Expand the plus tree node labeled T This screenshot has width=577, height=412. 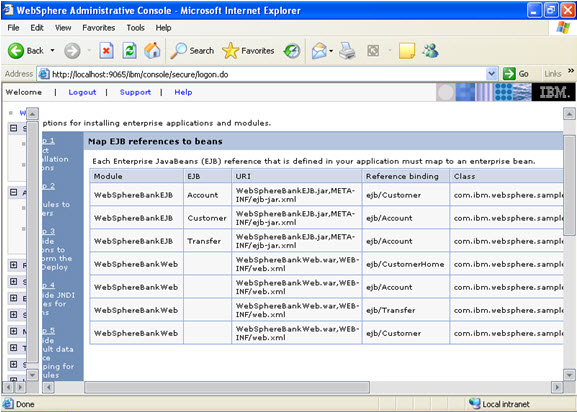pos(14,348)
